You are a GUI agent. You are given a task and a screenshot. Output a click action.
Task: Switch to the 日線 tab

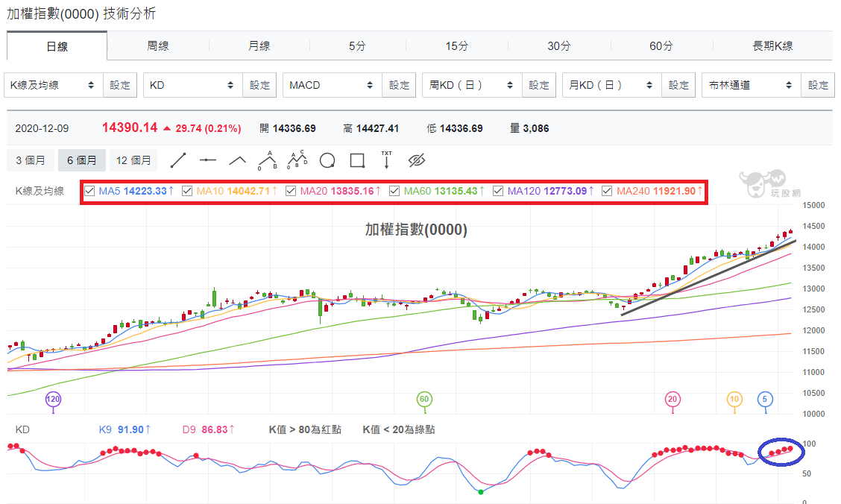[x=57, y=46]
